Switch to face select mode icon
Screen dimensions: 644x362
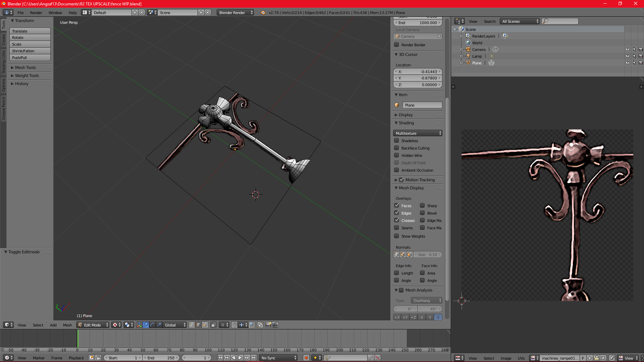pyautogui.click(x=205, y=325)
